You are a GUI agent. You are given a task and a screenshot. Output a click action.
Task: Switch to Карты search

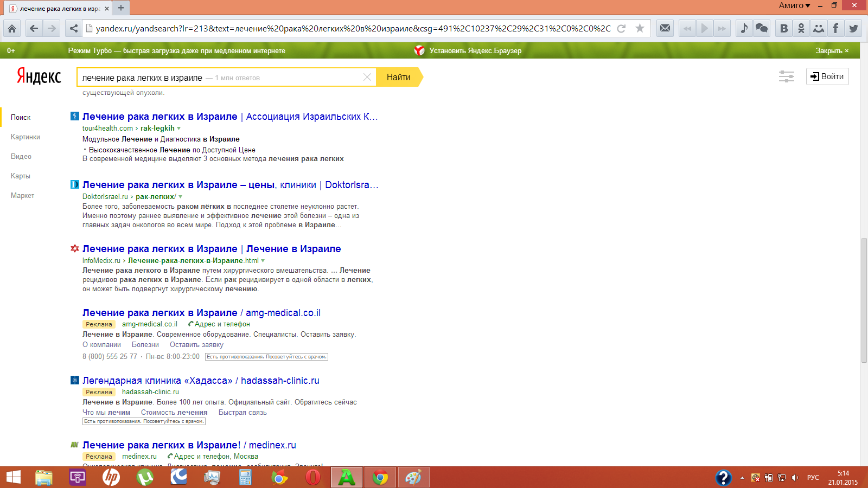21,176
